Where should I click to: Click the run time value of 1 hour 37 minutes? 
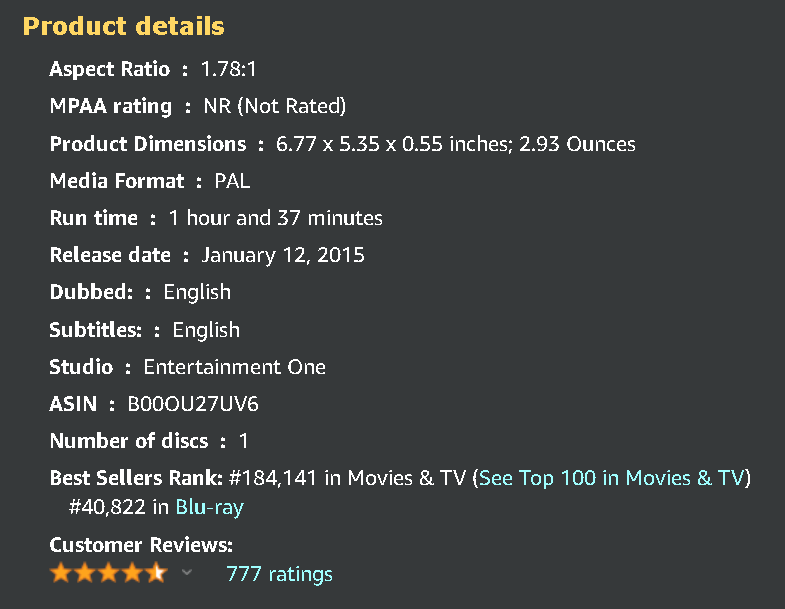pos(275,218)
